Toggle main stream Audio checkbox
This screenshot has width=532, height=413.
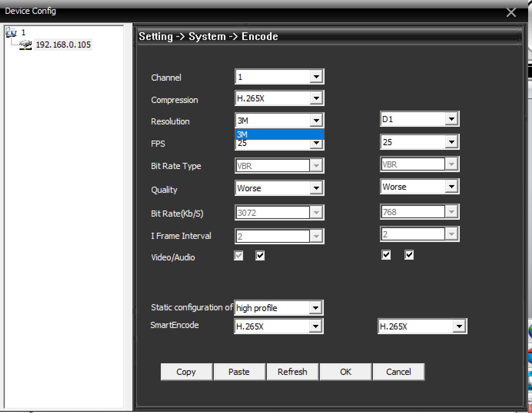(260, 256)
